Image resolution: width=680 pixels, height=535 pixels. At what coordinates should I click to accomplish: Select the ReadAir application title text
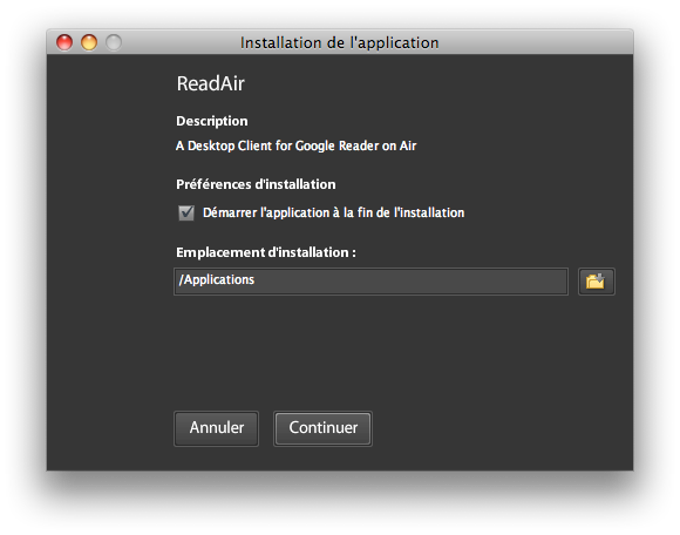pyautogui.click(x=210, y=84)
